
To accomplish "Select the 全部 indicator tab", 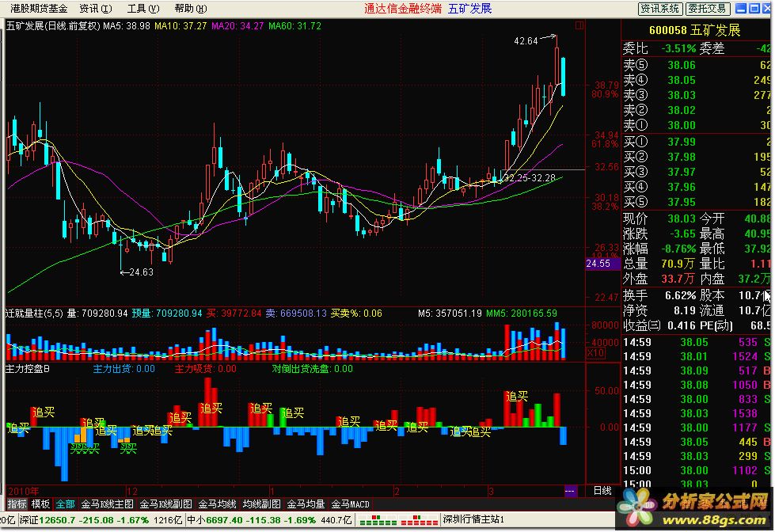I will (65, 503).
